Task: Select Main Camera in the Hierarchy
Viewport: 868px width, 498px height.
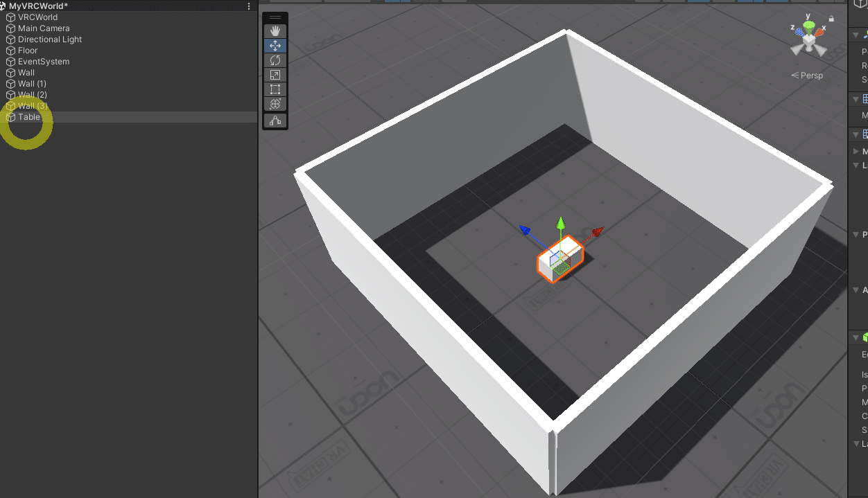Action: coord(128,28)
